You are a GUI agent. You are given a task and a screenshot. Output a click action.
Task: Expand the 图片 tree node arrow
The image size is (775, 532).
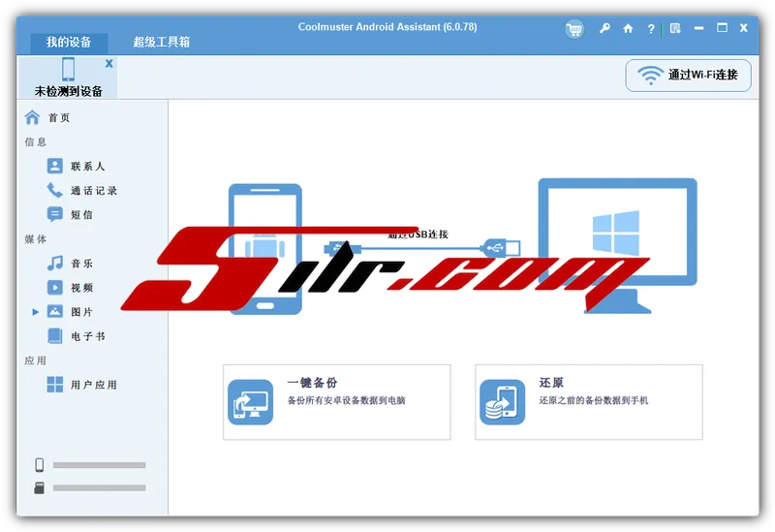click(35, 312)
